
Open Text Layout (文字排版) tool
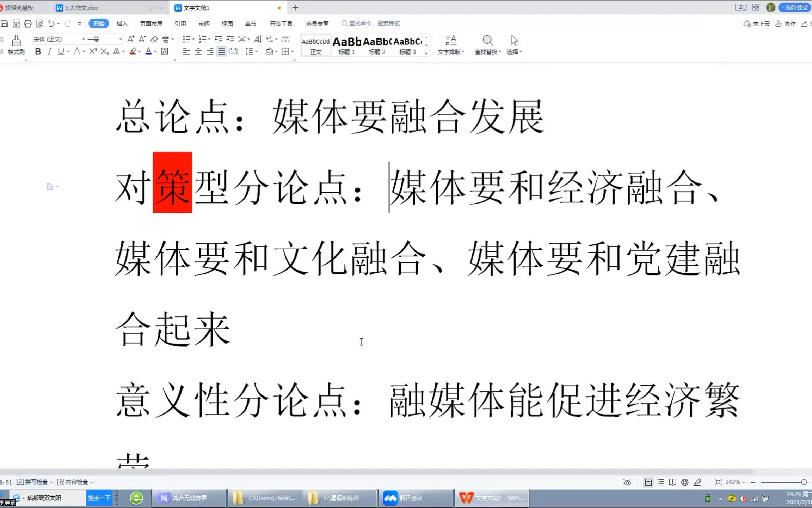pyautogui.click(x=451, y=45)
